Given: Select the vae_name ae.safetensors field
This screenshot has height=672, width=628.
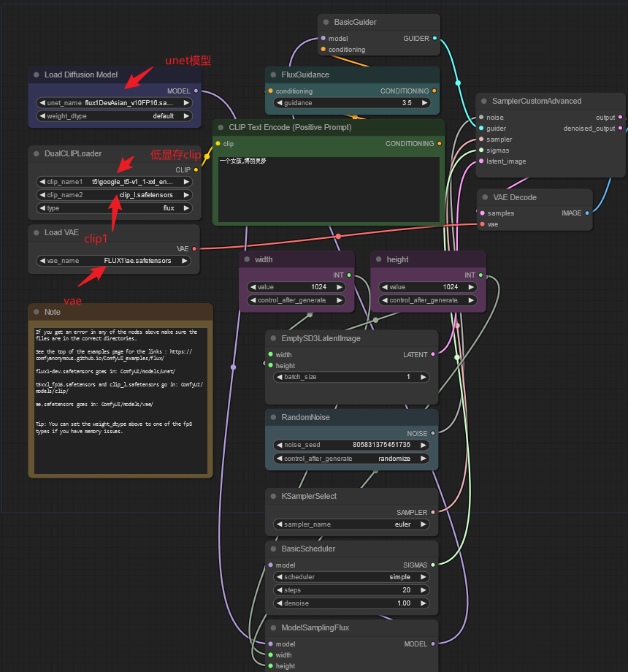Looking at the screenshot, I should click(x=114, y=261).
